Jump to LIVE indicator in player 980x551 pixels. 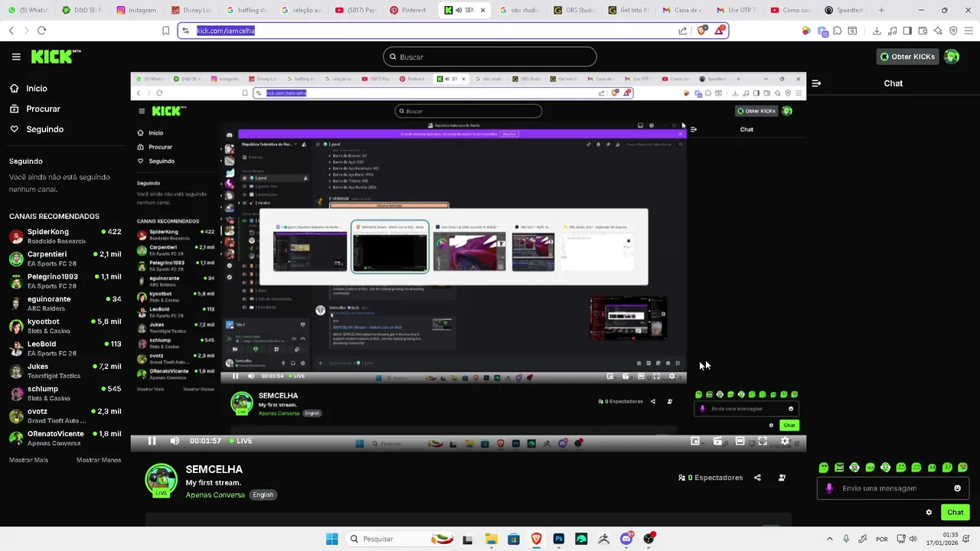click(240, 441)
